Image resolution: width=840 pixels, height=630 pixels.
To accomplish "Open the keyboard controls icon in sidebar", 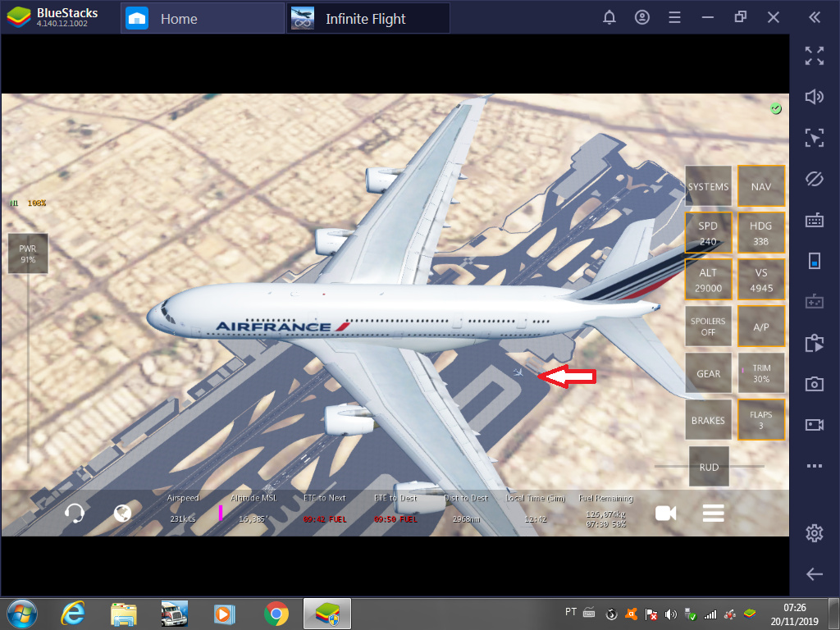I will (x=815, y=220).
